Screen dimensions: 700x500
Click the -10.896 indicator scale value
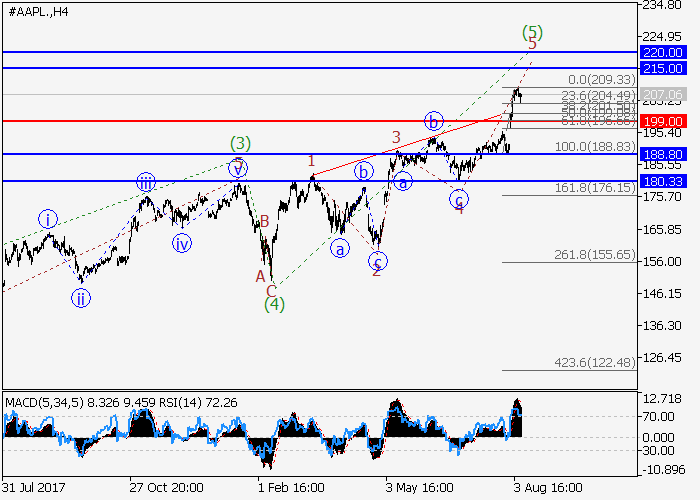coord(662,470)
